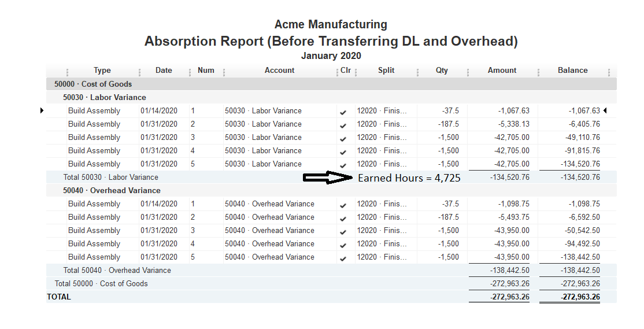Screen dimensions: 644x329
Task: Click Total Cost of Goods amount -272,963.26
Action: 510,283
